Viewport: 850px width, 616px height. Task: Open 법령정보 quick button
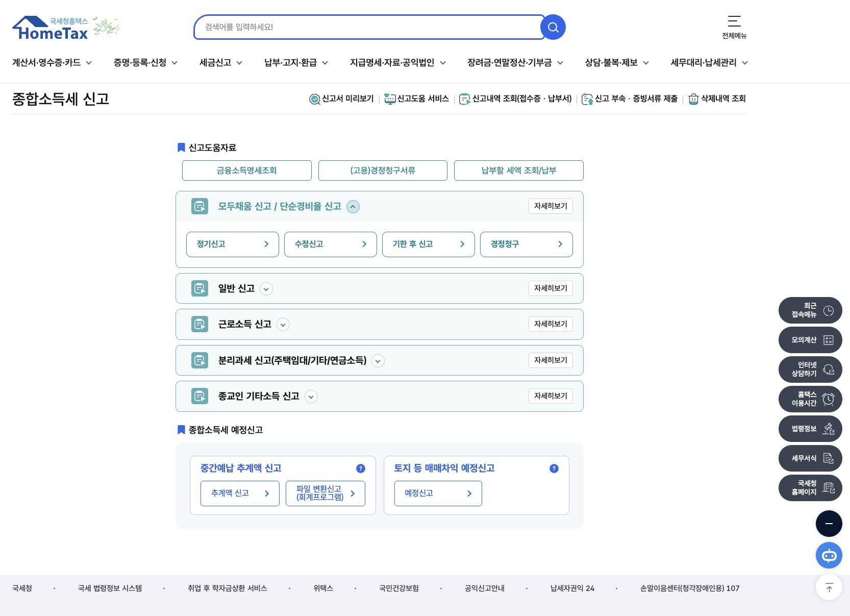pos(810,429)
